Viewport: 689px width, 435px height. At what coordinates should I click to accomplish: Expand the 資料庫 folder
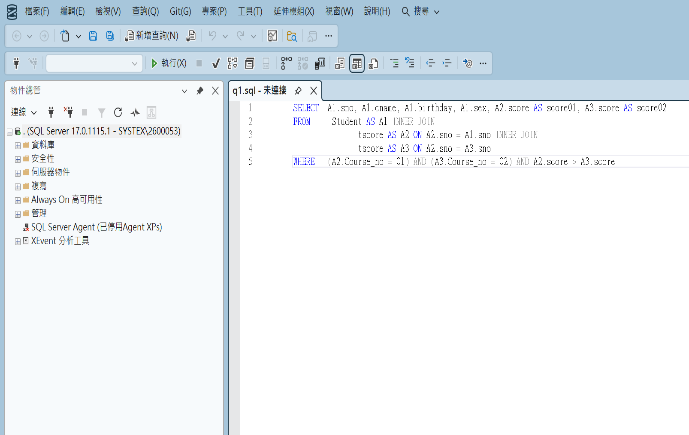click(x=18, y=145)
